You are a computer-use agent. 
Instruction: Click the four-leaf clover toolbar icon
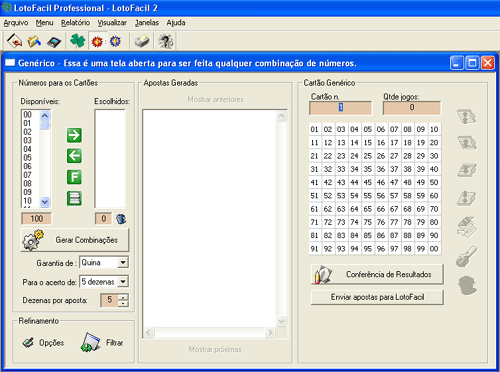[78, 41]
